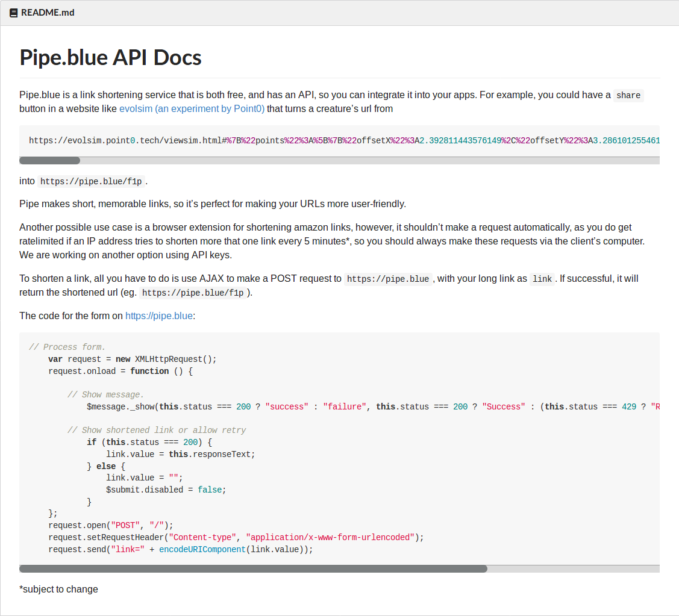Click 'The code for the form on' text

tap(71, 316)
